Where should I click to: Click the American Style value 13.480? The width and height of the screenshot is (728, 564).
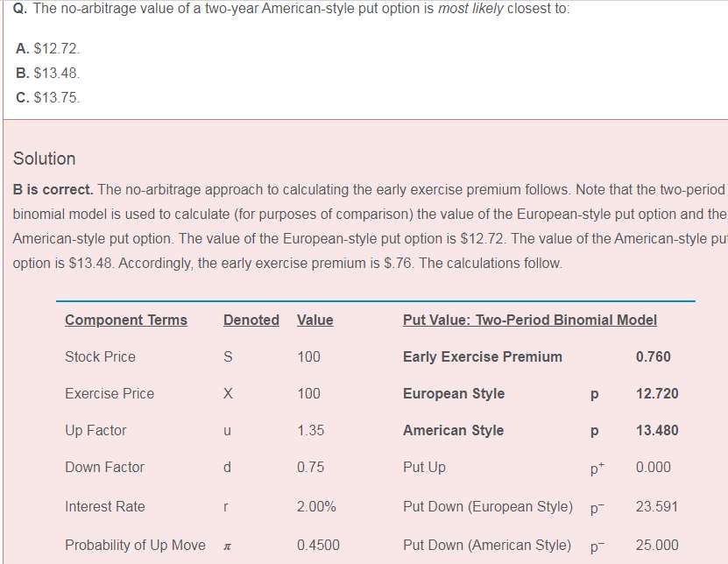tap(657, 430)
